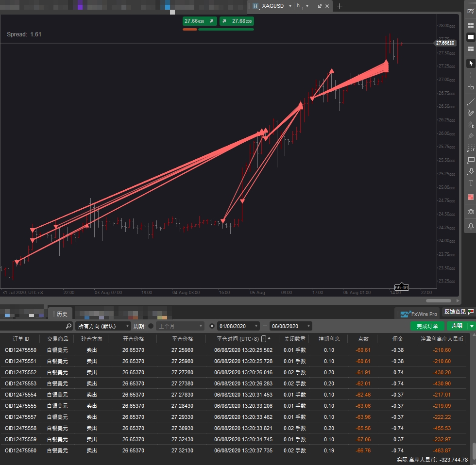Activate the crosshair cursor tool

tap(471, 75)
